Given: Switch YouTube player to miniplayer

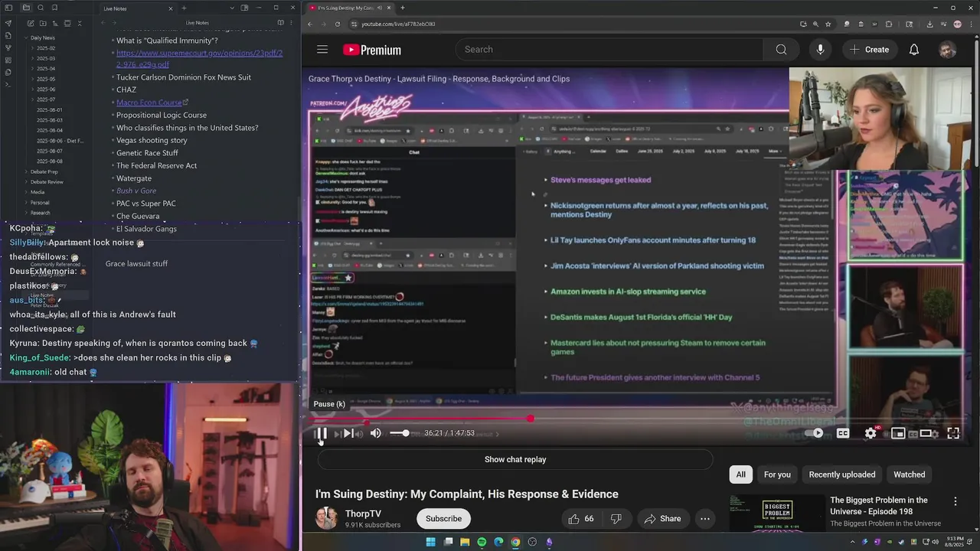Looking at the screenshot, I should tap(898, 433).
